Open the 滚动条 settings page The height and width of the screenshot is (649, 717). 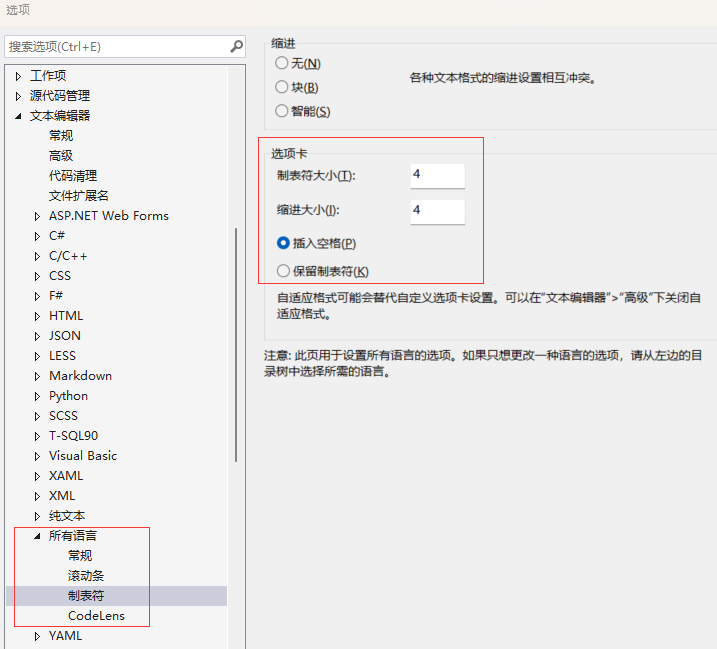pyautogui.click(x=86, y=576)
